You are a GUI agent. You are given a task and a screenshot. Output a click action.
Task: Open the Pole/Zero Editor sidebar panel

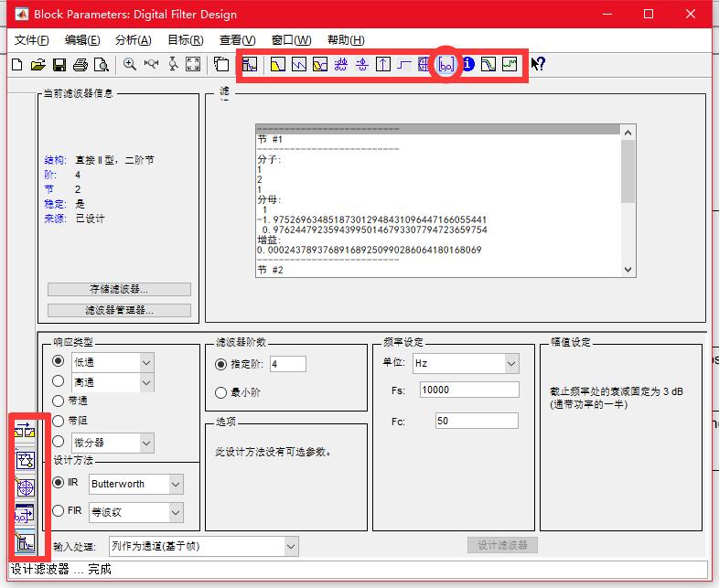tap(26, 487)
